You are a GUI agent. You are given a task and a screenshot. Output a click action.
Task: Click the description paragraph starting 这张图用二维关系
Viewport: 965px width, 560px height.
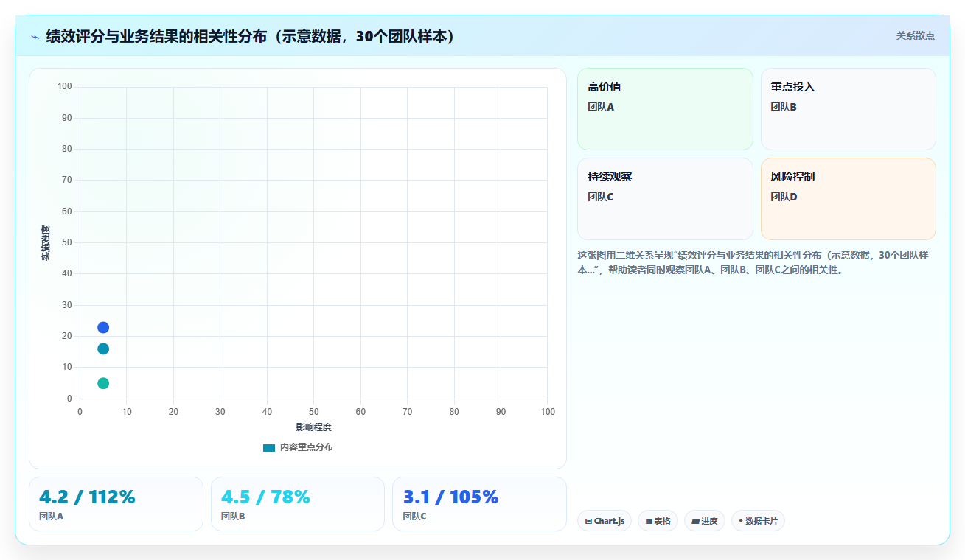point(753,262)
